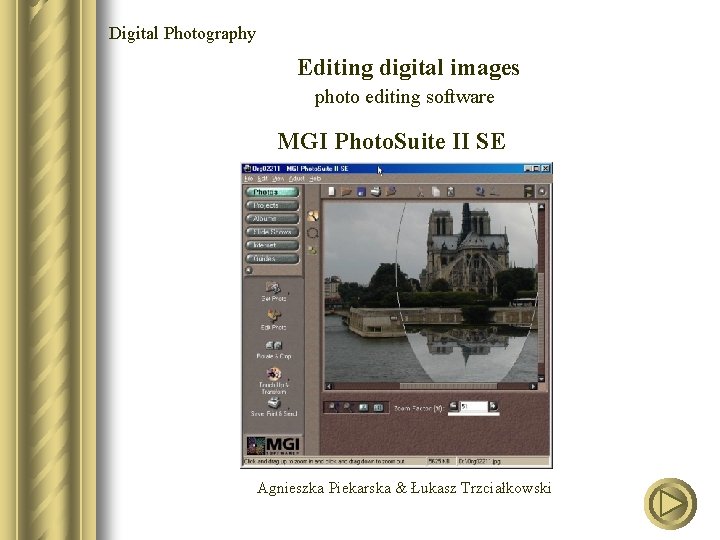Click the vertical scrollbar's up arrow
This screenshot has width=720, height=540.
point(541,207)
